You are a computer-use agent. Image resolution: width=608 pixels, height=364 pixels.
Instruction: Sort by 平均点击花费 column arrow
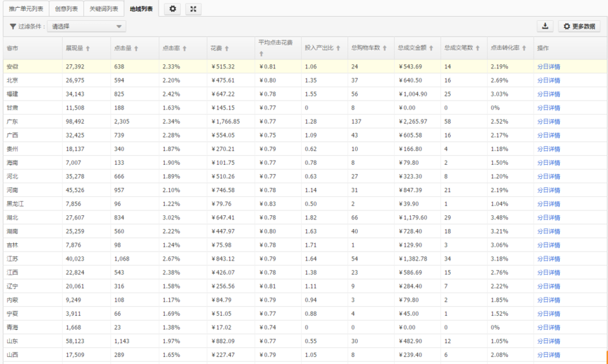point(261,54)
